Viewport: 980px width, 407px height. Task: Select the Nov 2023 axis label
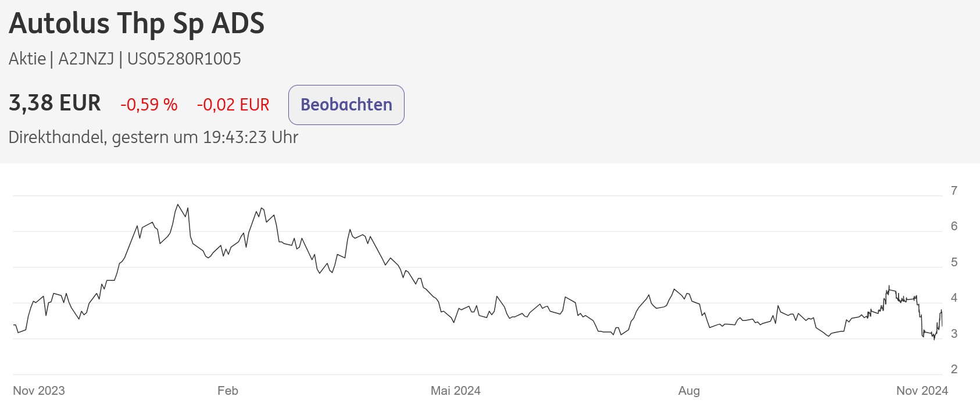[x=40, y=391]
